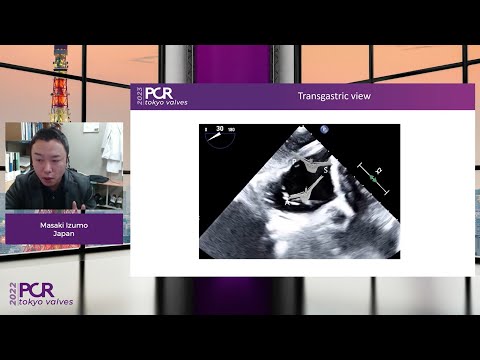Viewport: 480px width, 360px height.
Task: Click the PCR tokyo valves 2022 watermark logo
Action: point(41,294)
